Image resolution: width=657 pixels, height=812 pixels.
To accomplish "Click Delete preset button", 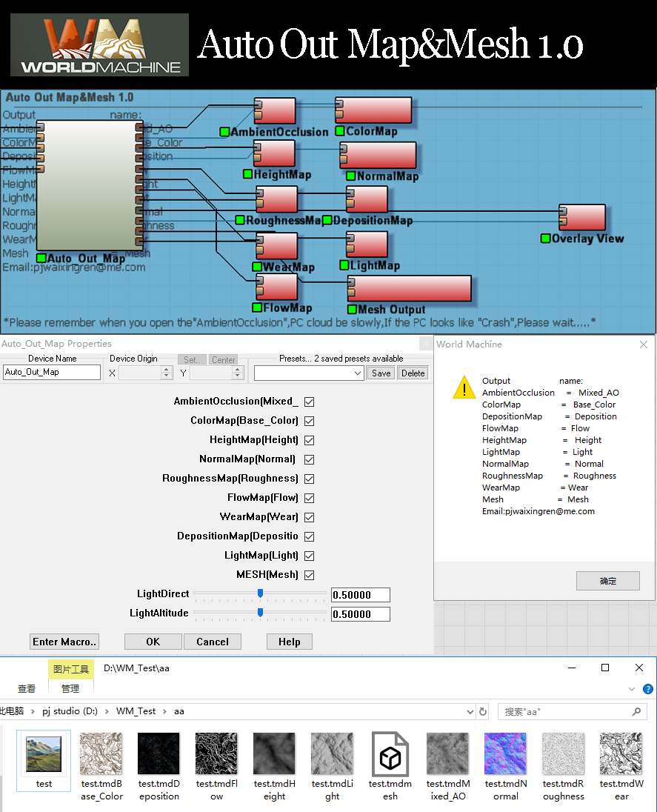I will [x=413, y=373].
